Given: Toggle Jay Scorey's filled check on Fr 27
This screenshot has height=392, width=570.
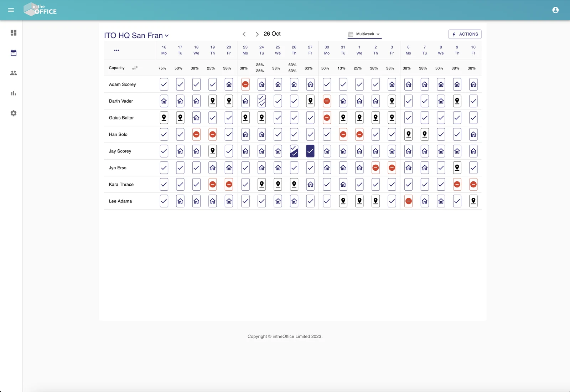Looking at the screenshot, I should tap(310, 151).
